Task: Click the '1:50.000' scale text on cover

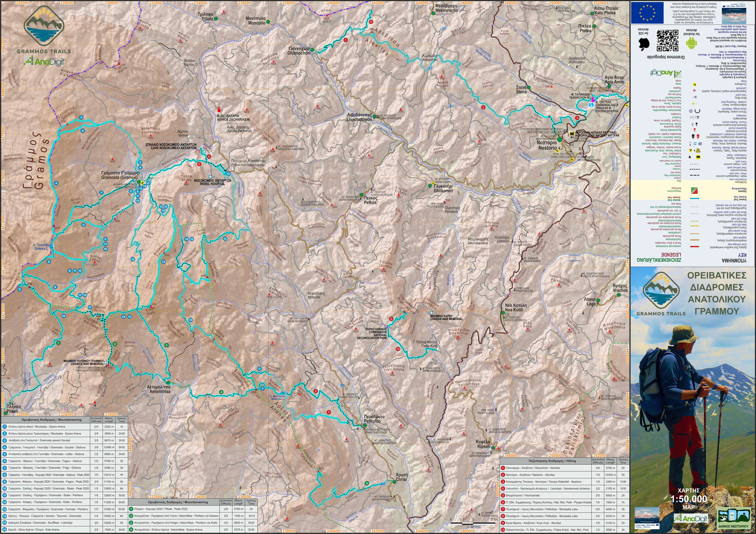Action: (689, 499)
